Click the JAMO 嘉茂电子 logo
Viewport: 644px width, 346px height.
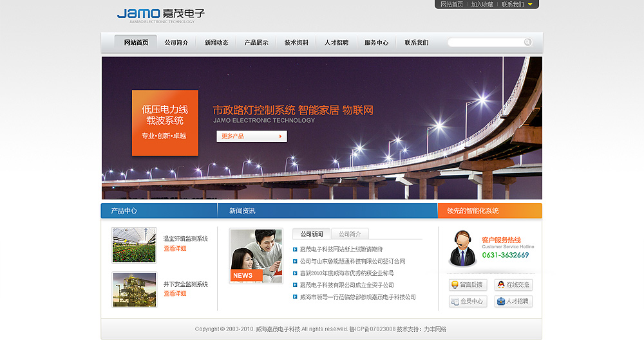click(160, 15)
